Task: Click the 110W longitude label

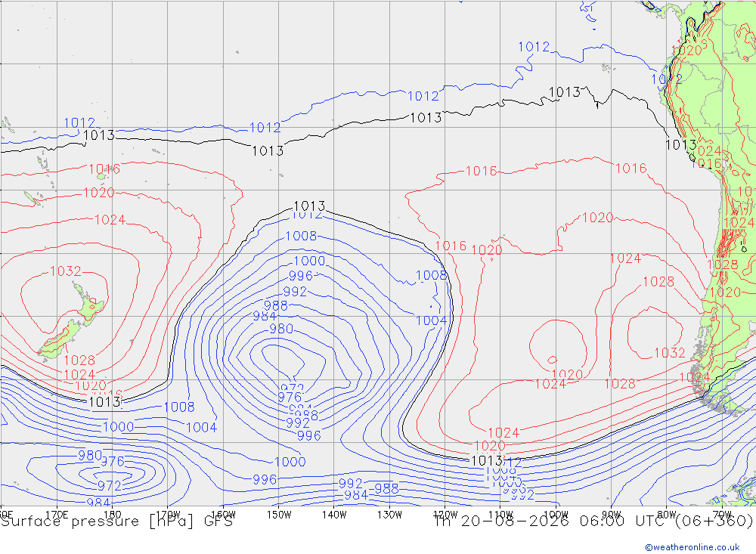Action: 500,515
